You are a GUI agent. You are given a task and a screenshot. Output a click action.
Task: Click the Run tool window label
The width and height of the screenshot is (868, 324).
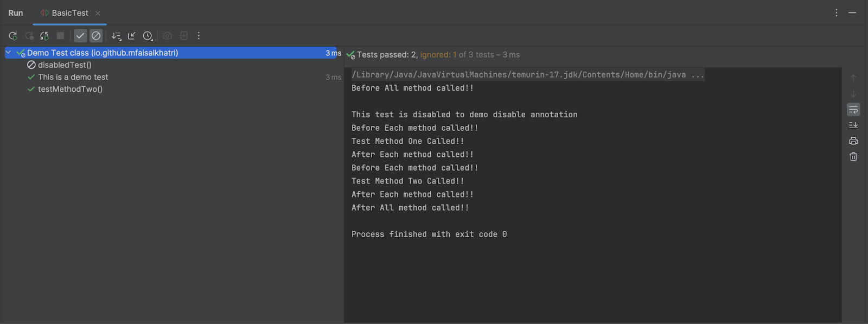point(15,12)
